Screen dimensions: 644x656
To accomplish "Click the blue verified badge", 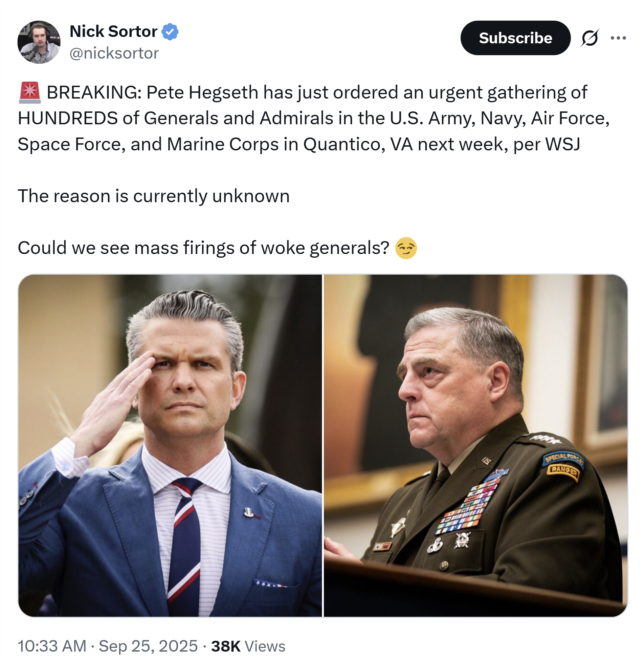I will 170,31.
